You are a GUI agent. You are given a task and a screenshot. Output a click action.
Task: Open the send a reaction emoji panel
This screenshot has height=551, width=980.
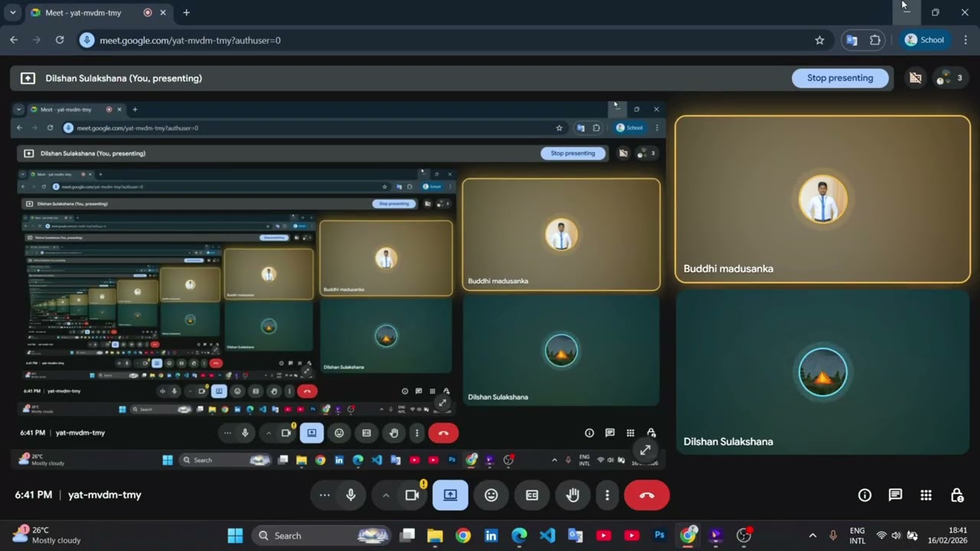tap(492, 495)
